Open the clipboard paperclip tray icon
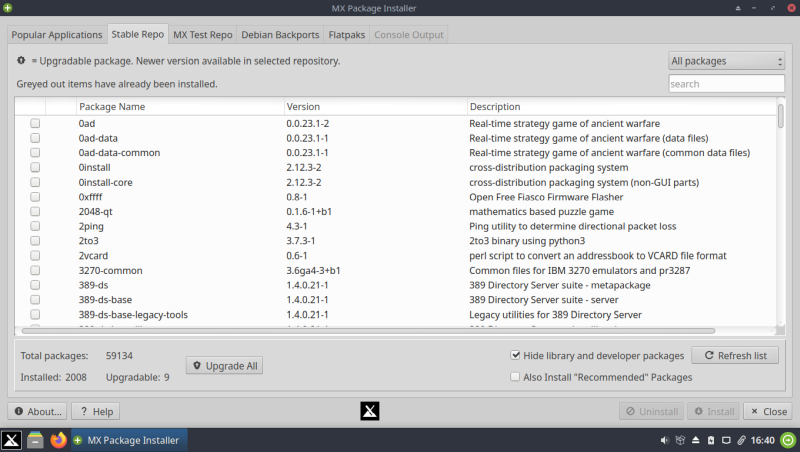 [x=741, y=440]
